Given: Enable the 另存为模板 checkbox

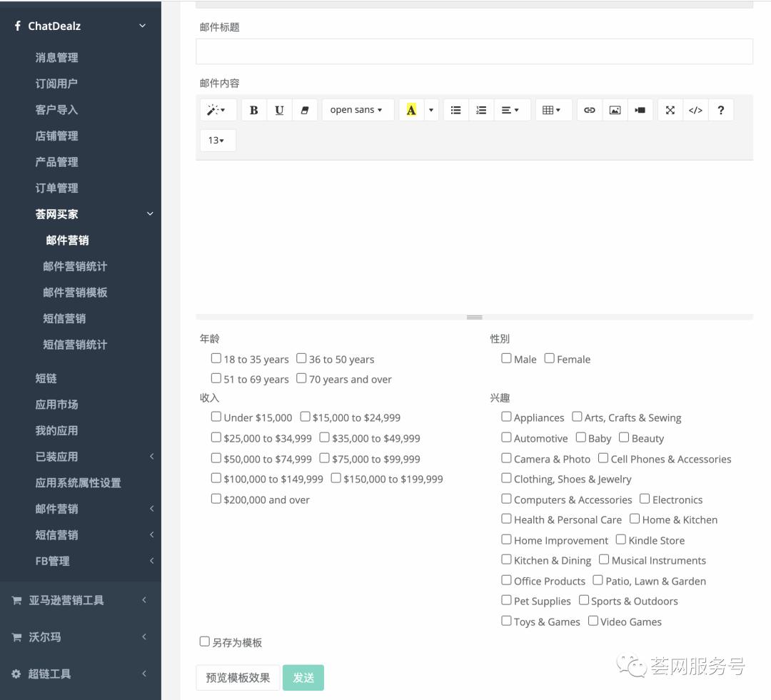Looking at the screenshot, I should pos(205,641).
